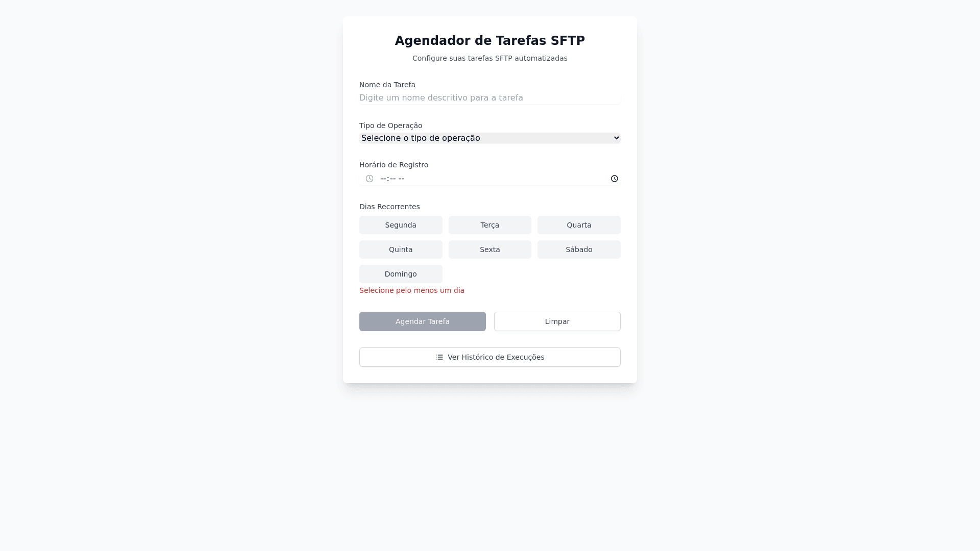Enable Sexta for the schedule
980x551 pixels.
pyautogui.click(x=489, y=249)
